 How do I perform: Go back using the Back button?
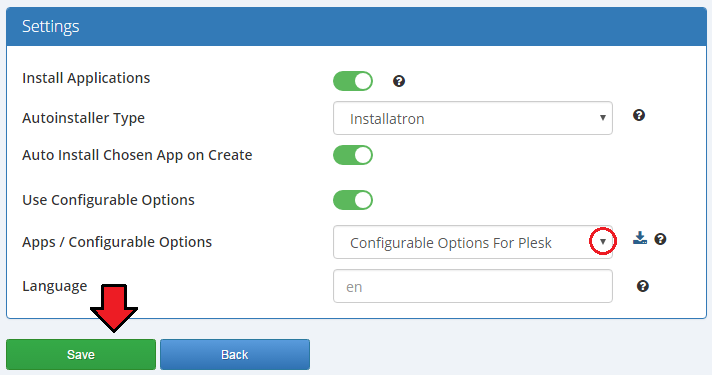pyautogui.click(x=235, y=354)
